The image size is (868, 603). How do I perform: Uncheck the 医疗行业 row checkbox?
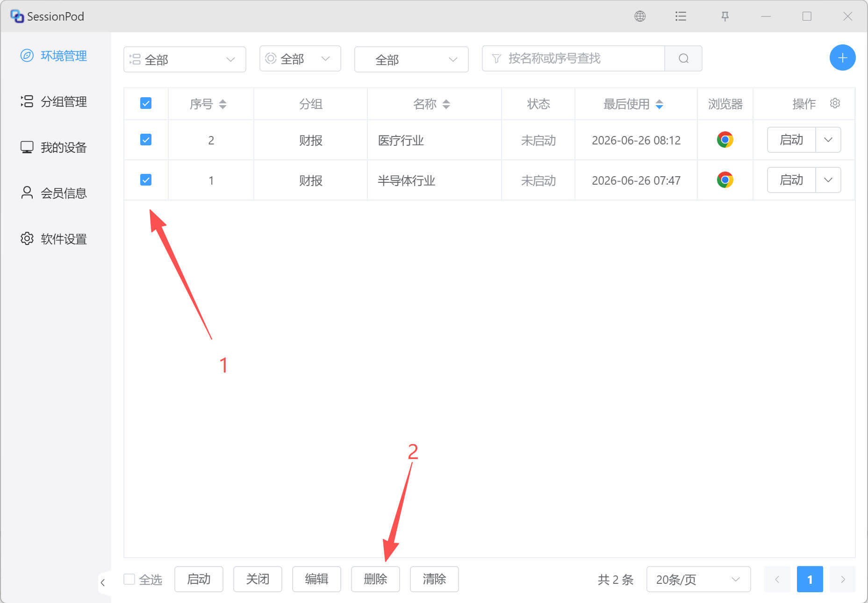(146, 140)
